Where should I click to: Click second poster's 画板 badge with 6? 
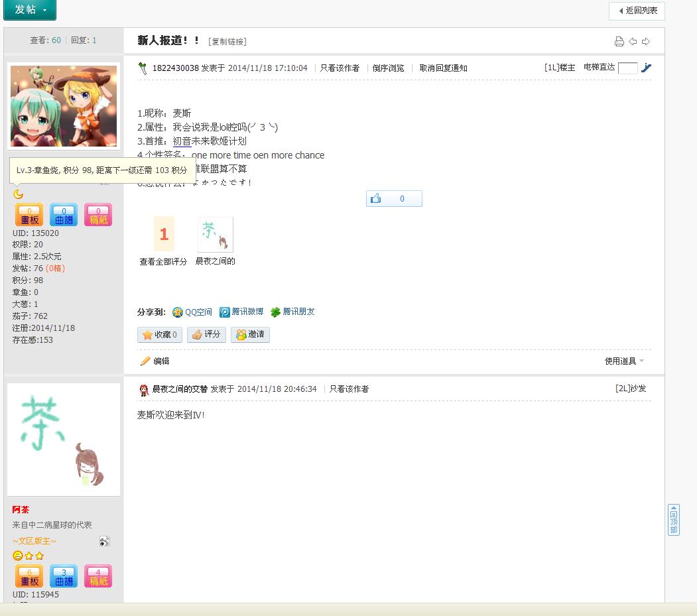click(x=29, y=576)
